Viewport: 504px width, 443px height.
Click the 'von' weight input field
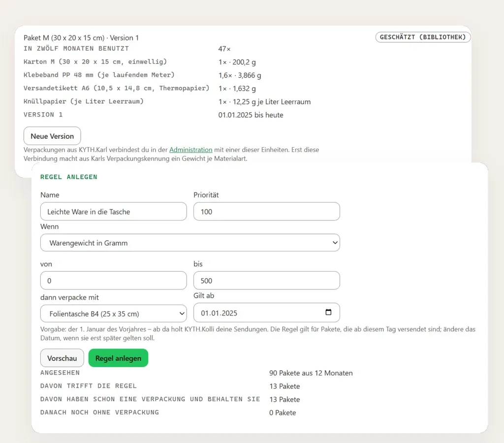pos(114,281)
